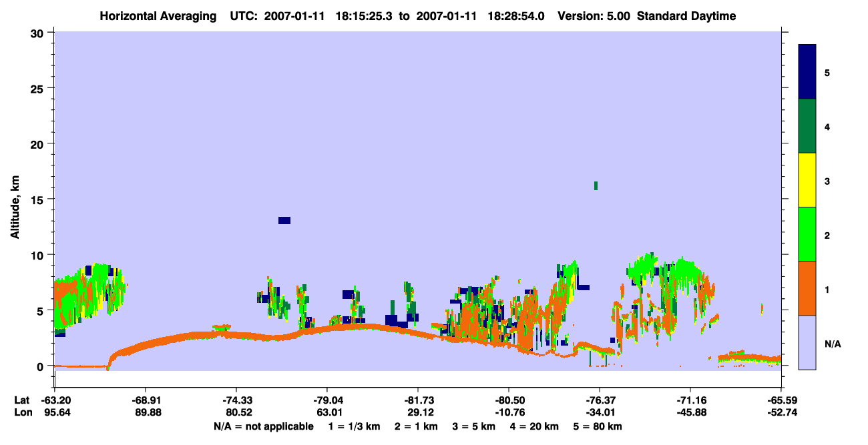Screen dimensions: 868x445
Task: Click the dark green colorbar segment for 4
Action: [x=807, y=126]
